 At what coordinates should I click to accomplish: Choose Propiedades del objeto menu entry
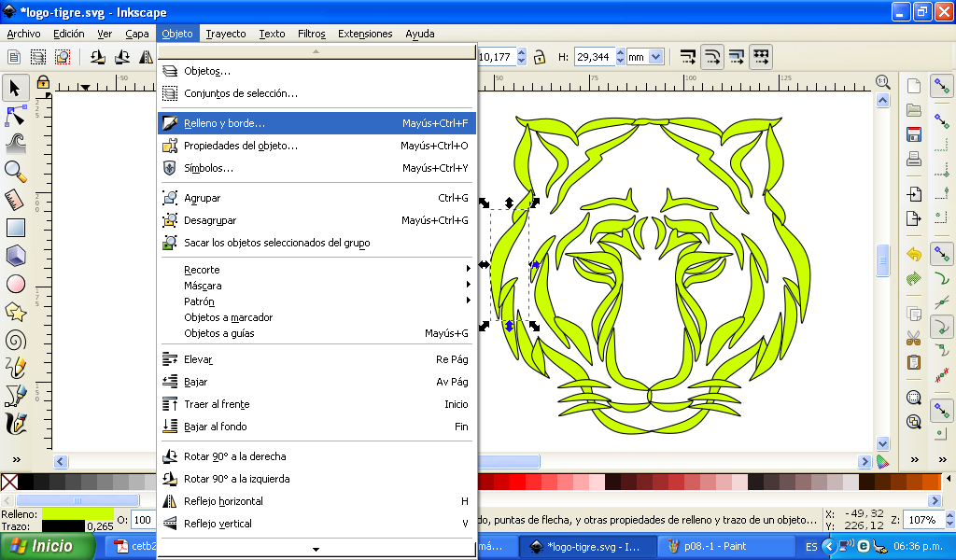tap(316, 146)
